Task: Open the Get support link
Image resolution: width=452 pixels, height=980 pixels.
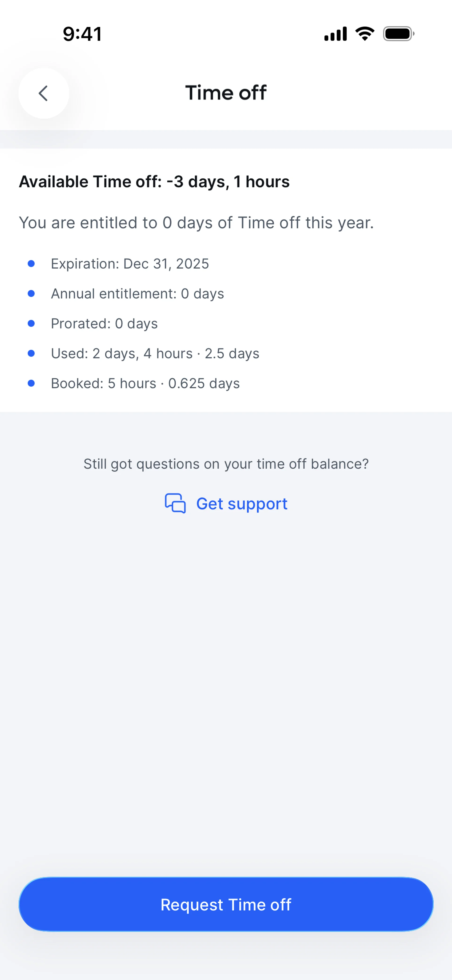Action: 242,504
